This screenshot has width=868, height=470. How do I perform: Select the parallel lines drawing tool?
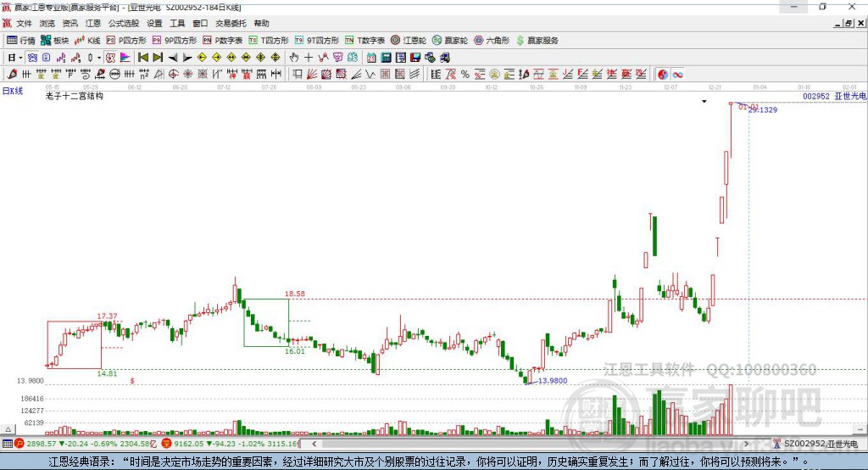coord(414,75)
